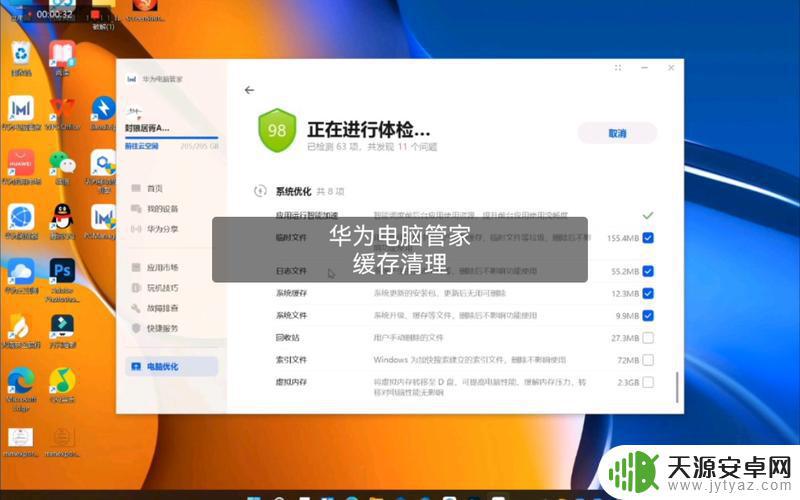Uncheck the 155.4MB 临时文件 checkbox
The height and width of the screenshot is (500, 800).
click(648, 238)
